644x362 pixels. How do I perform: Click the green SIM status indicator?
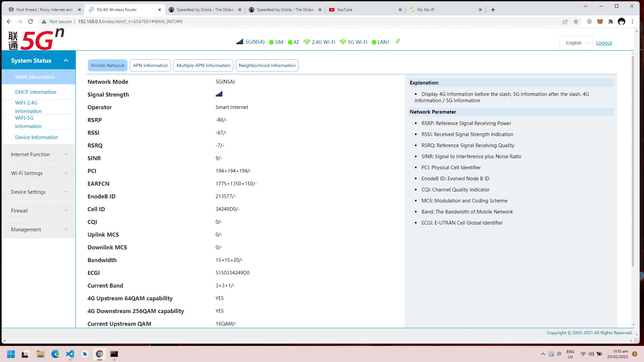271,42
